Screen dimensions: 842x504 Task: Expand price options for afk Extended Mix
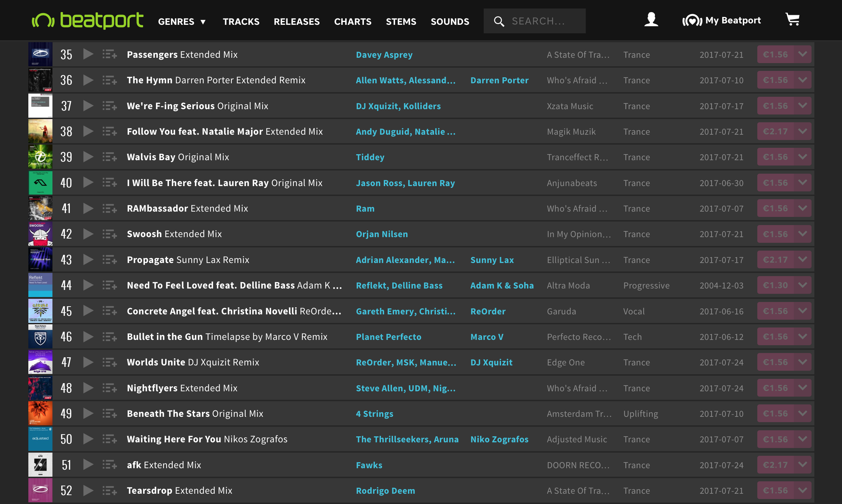coord(803,464)
